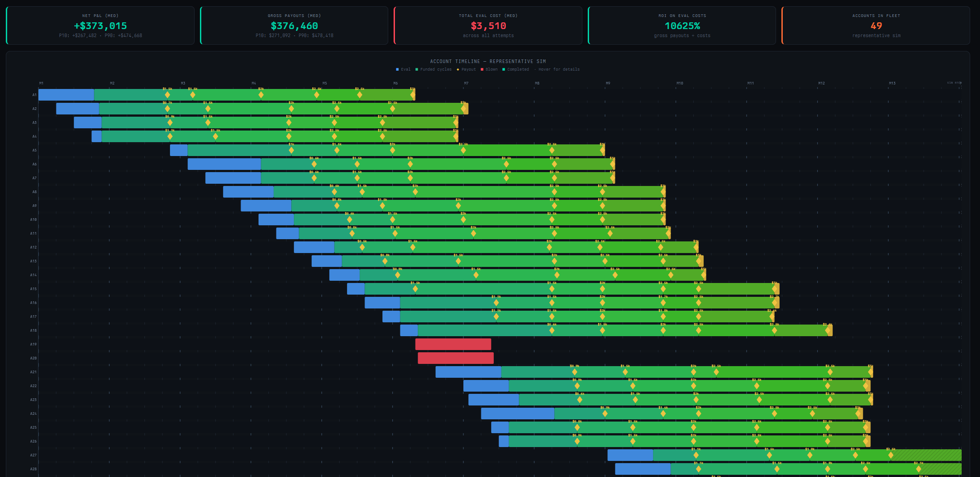Click the yellow Payout diamond legend icon
This screenshot has width=980, height=477.
pyautogui.click(x=458, y=69)
